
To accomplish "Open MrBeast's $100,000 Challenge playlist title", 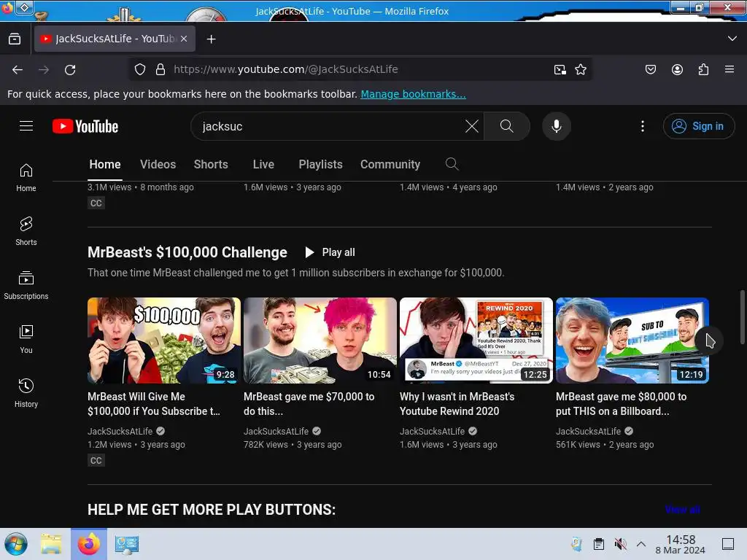I will [x=187, y=252].
